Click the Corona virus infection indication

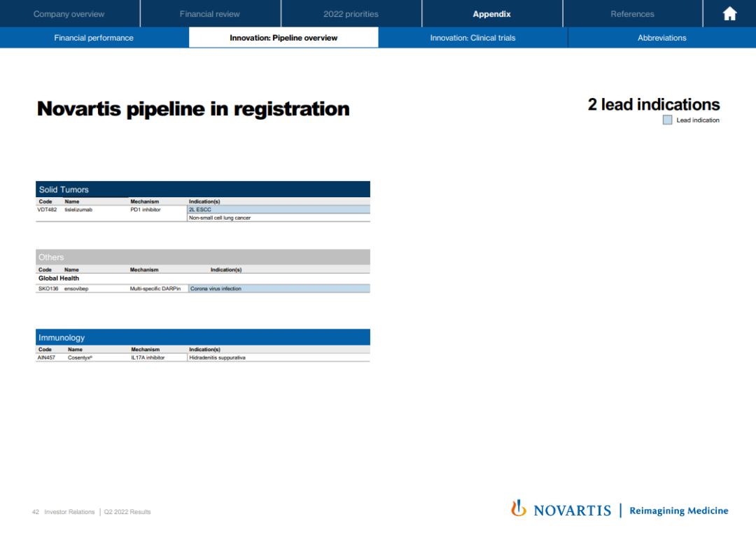(279, 289)
